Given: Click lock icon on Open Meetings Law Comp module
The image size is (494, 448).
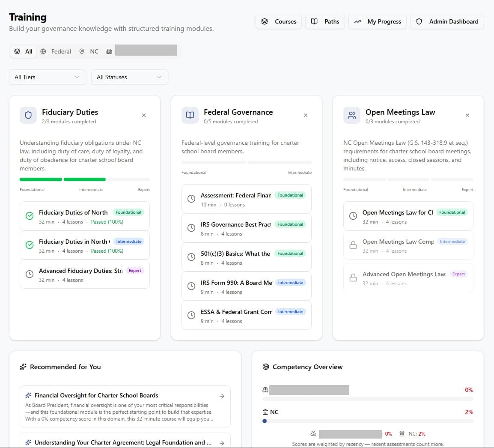Looking at the screenshot, I should pos(353,245).
